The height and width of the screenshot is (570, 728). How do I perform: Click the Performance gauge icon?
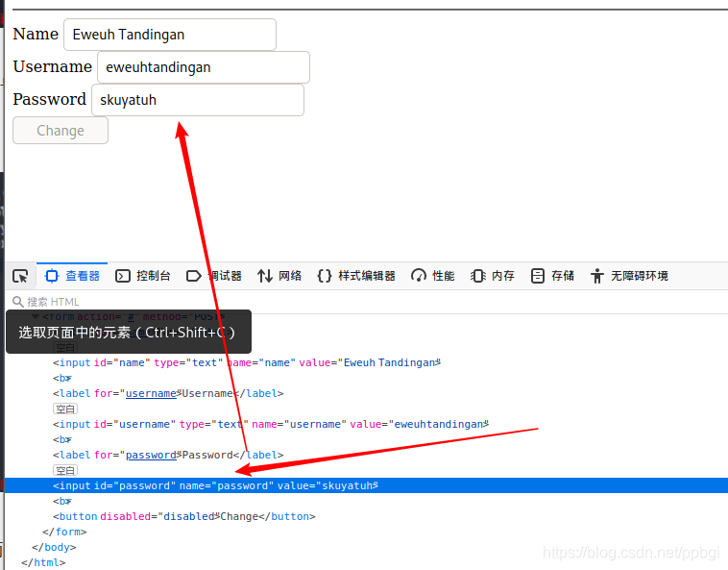(419, 276)
